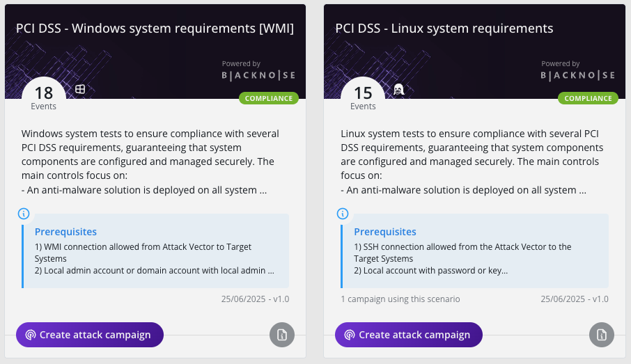Click the Linux penguin icon on second card

399,89
